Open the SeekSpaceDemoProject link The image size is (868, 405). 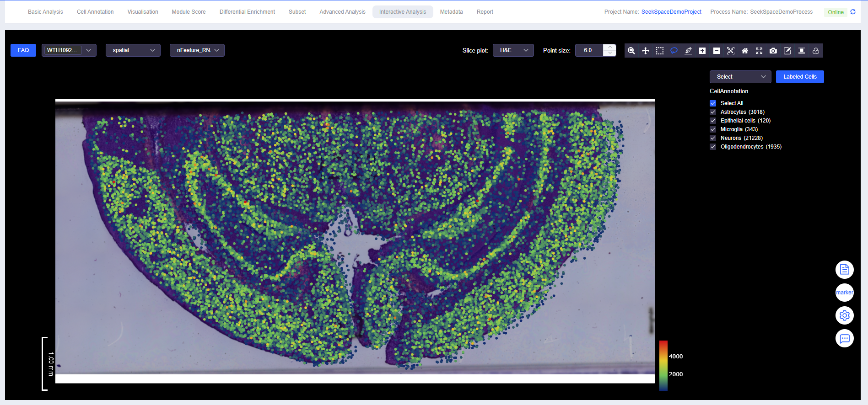coord(671,12)
